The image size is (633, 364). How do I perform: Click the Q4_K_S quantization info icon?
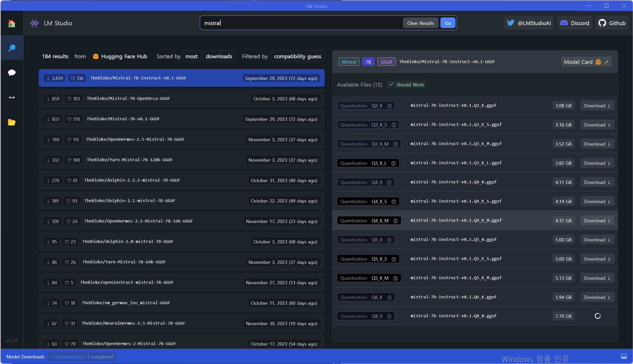394,202
